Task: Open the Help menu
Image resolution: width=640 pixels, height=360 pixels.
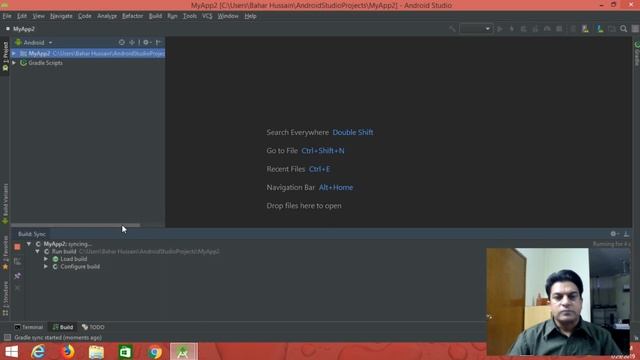Action: point(250,16)
